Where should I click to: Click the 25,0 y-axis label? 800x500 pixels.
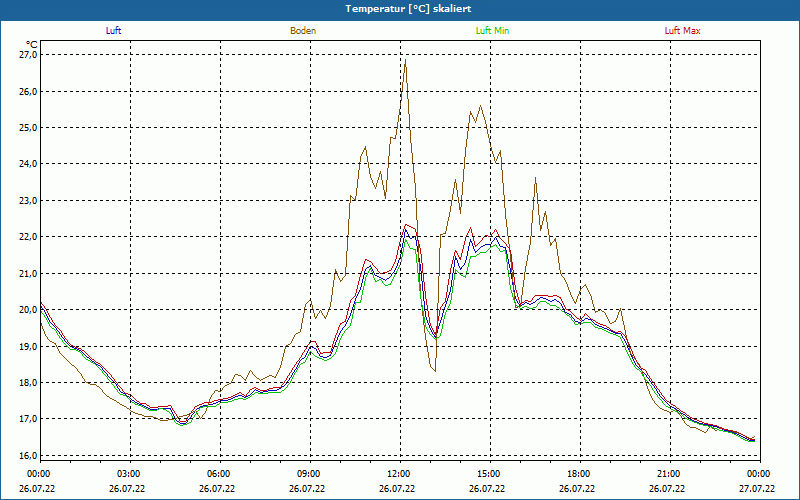click(29, 128)
